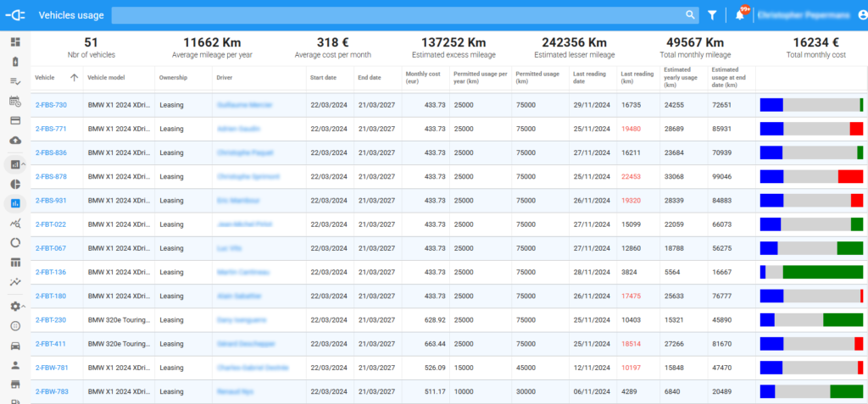Click the usage bar for 2-FBT-136
The image size is (868, 404).
(810, 272)
